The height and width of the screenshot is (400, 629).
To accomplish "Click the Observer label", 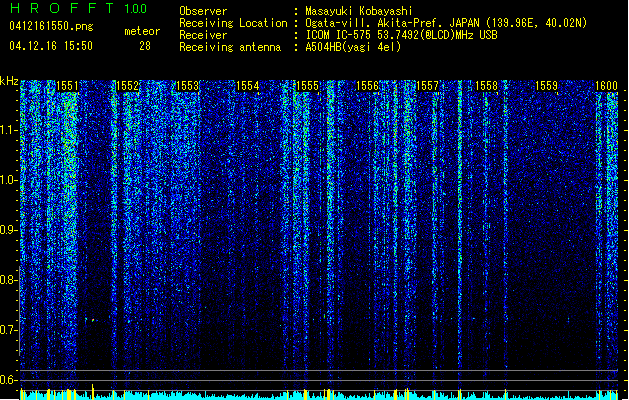I will click(x=203, y=11).
